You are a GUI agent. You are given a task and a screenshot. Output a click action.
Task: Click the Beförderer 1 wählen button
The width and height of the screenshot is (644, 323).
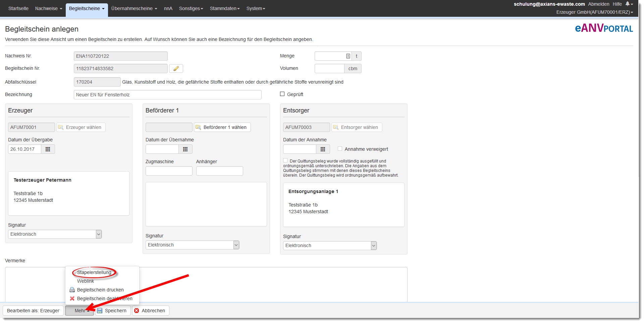pyautogui.click(x=222, y=127)
